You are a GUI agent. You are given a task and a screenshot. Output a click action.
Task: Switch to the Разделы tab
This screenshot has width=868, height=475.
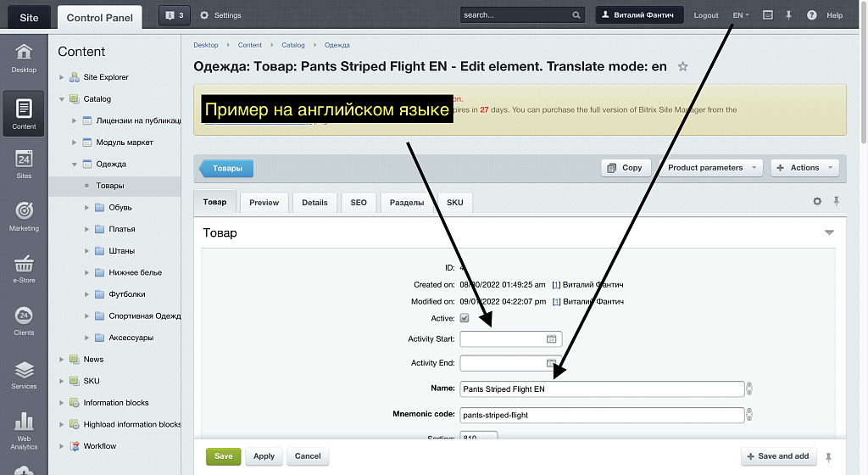(x=407, y=203)
